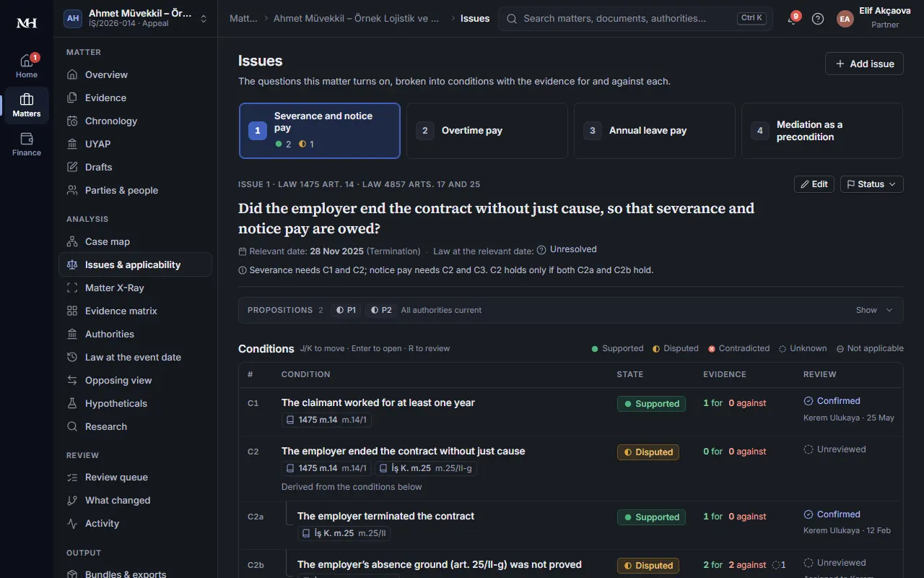
Task: Select Matters in the left rail
Action: point(27,105)
